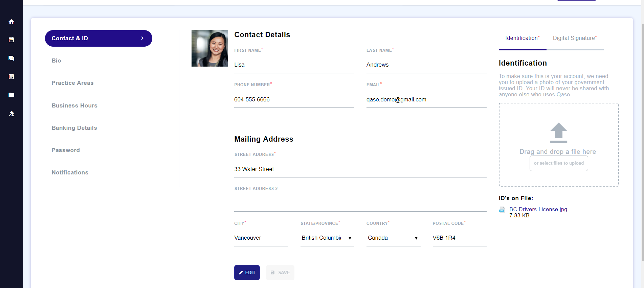The height and width of the screenshot is (288, 644).
Task: Click the EDIT button
Action: click(247, 272)
